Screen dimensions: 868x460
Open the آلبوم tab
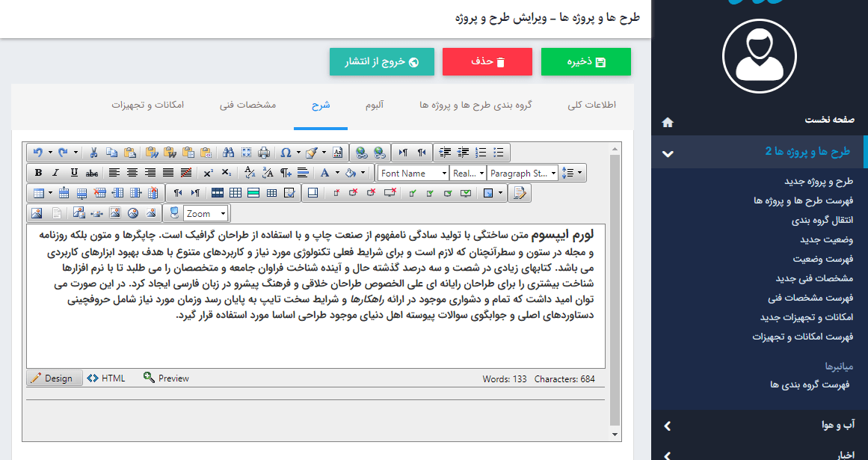(374, 105)
